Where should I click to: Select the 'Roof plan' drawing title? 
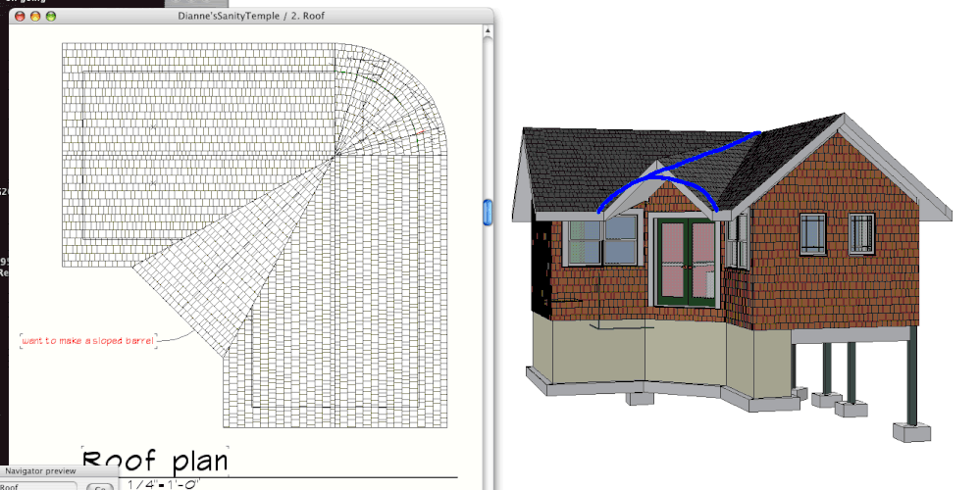(155, 462)
